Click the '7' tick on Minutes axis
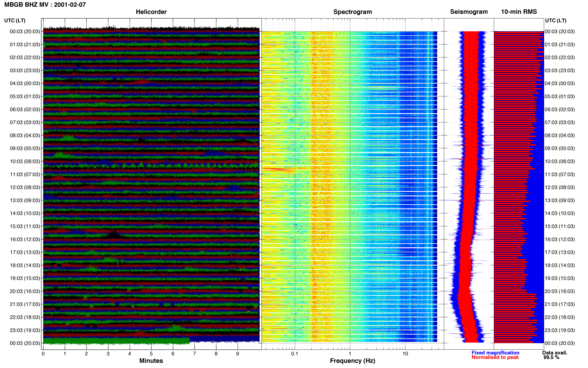The width and height of the screenshot is (588, 368). pyautogui.click(x=195, y=354)
